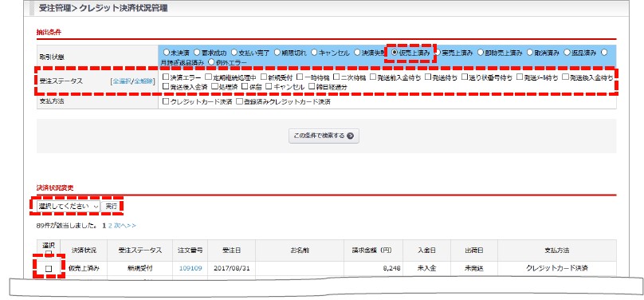Tick the 送り状番号待ち checkbox
644x300 pixels.
tap(465, 77)
